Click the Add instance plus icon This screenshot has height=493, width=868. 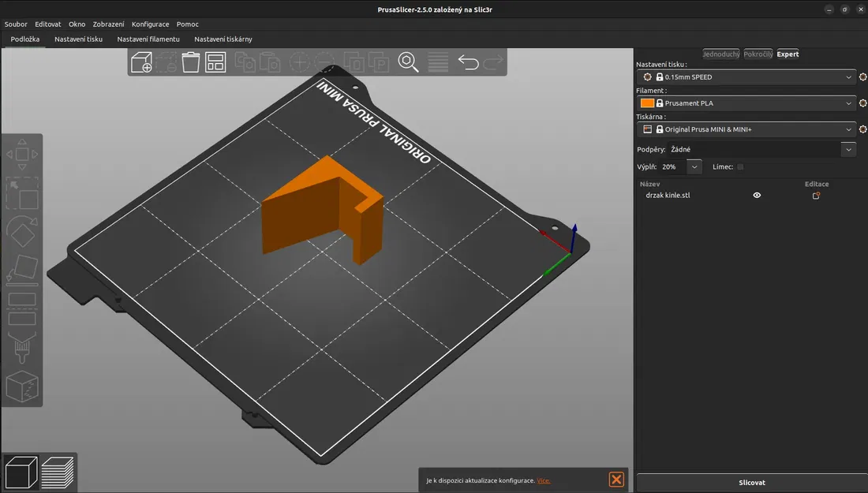(x=300, y=62)
